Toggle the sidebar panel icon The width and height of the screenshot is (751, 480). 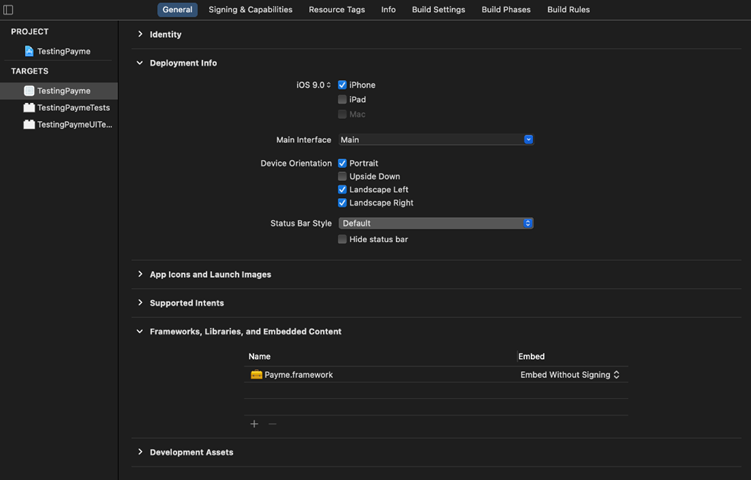pyautogui.click(x=8, y=10)
